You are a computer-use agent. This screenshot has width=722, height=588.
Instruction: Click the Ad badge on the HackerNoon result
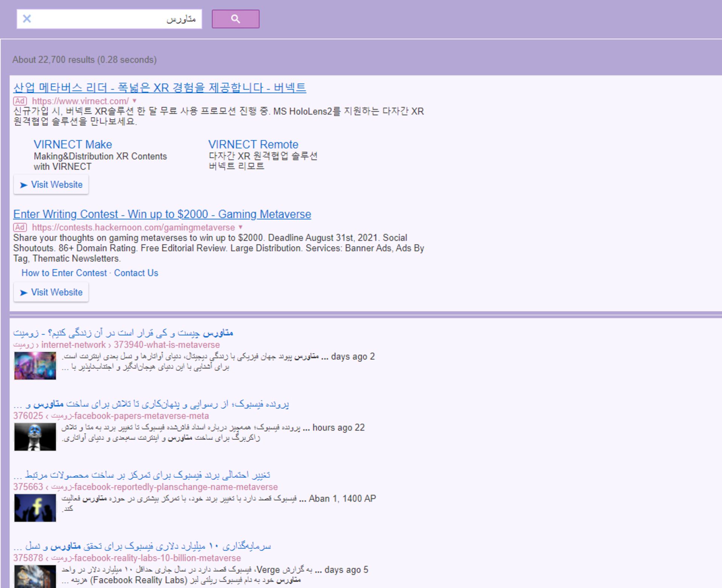(21, 227)
